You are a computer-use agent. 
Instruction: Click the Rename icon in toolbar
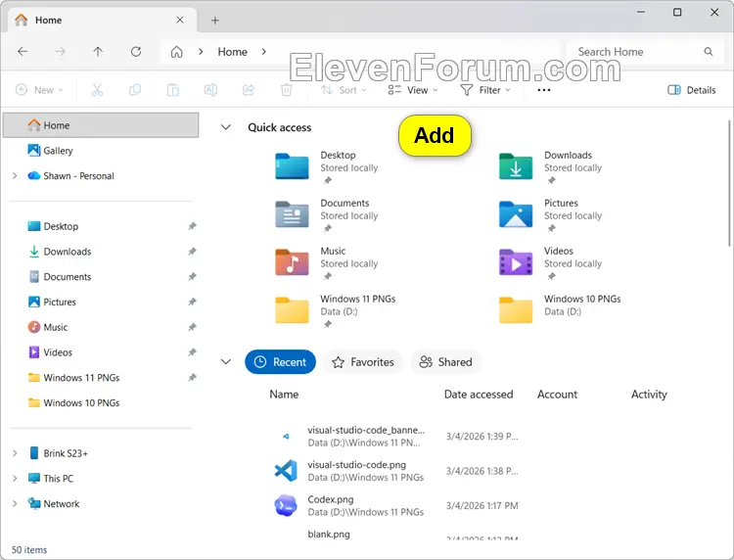[x=210, y=90]
